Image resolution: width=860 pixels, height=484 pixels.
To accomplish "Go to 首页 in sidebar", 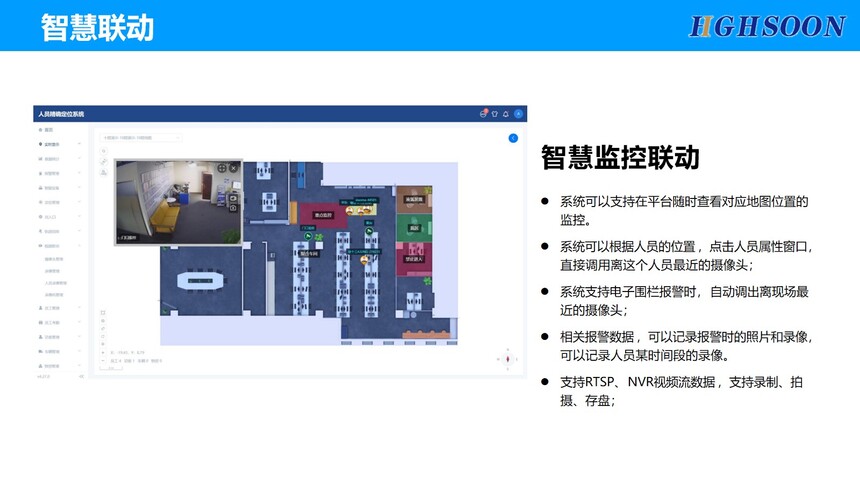I will point(48,130).
